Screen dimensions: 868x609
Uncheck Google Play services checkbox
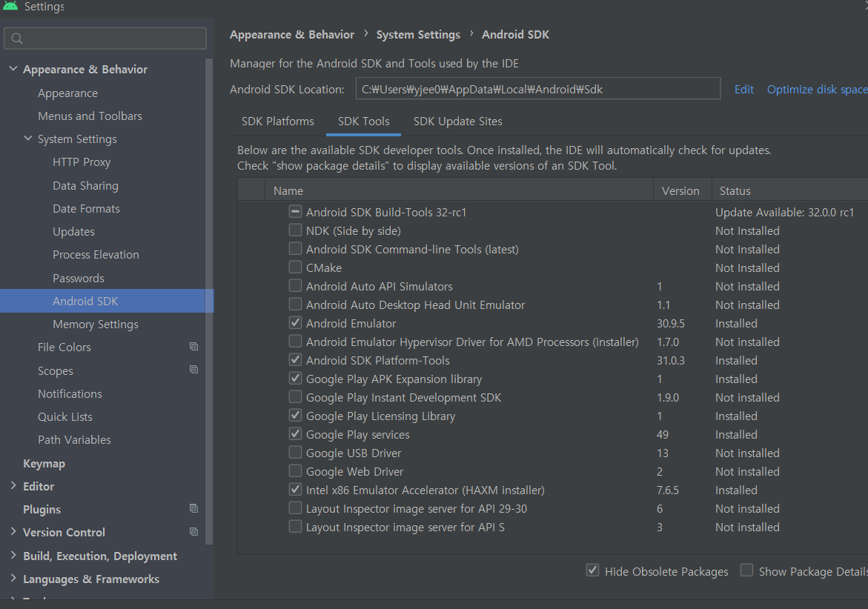click(x=295, y=433)
